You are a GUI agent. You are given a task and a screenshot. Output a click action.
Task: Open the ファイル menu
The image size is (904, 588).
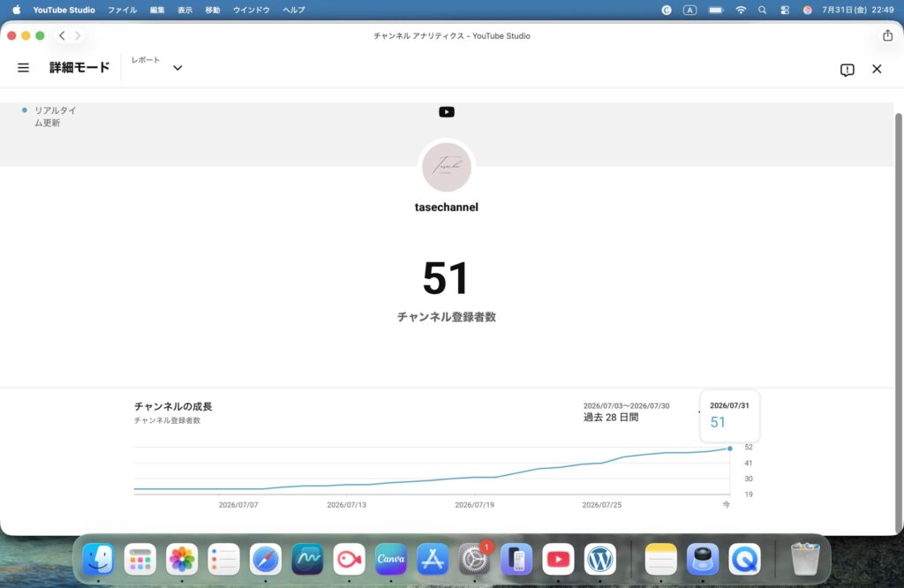click(x=122, y=10)
